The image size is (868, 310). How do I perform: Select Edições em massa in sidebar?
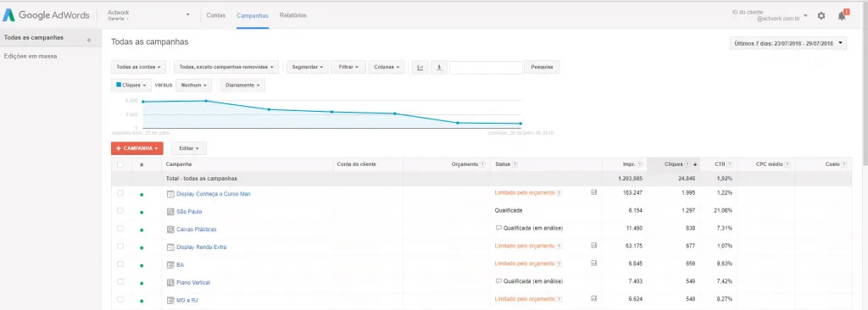[31, 57]
